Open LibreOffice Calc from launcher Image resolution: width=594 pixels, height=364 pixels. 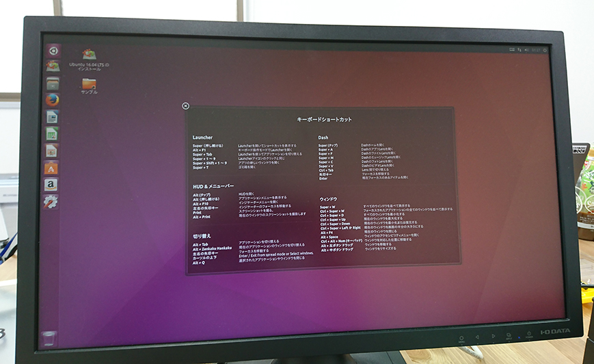coord(52,133)
